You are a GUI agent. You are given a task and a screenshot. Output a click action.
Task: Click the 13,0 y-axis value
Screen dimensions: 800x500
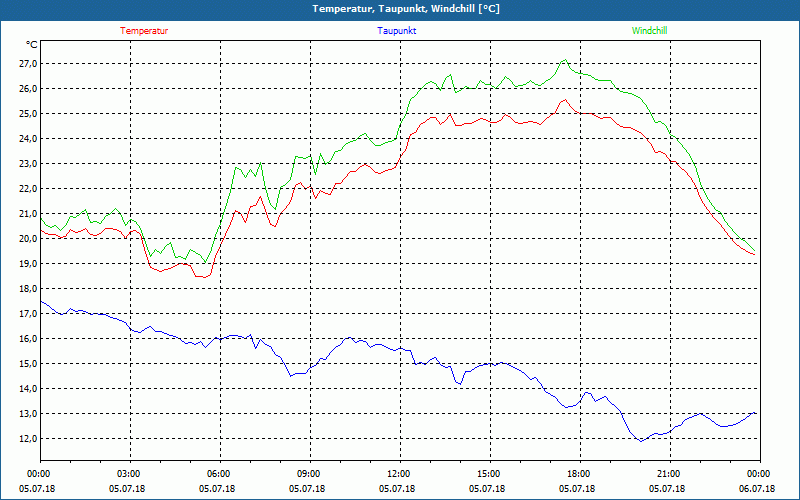point(28,414)
